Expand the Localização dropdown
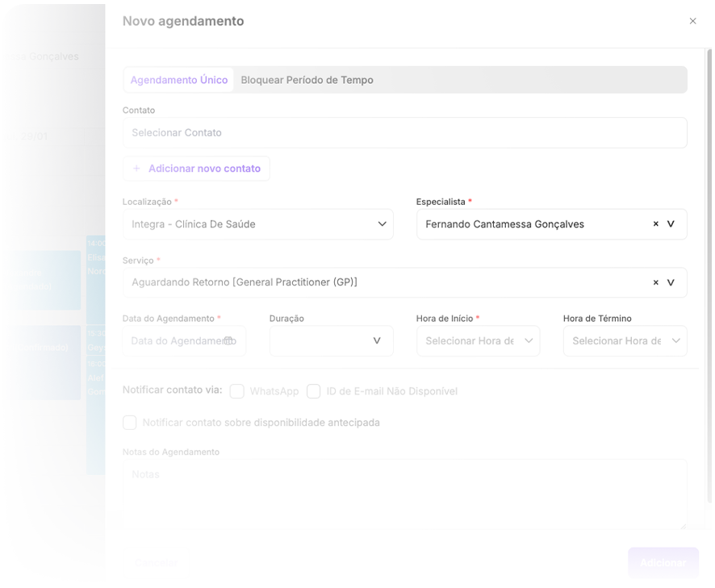 click(383, 224)
